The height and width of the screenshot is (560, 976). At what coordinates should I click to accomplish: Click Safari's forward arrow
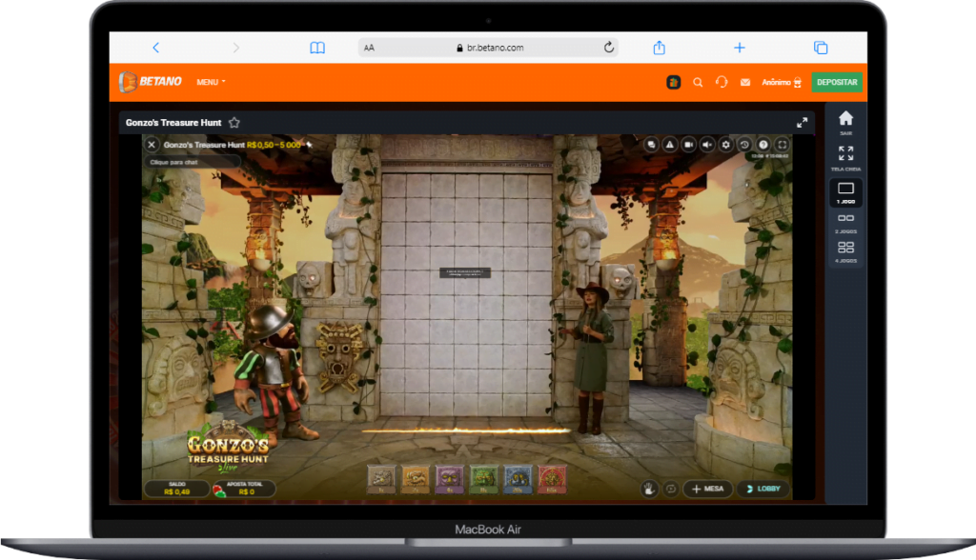(x=236, y=48)
